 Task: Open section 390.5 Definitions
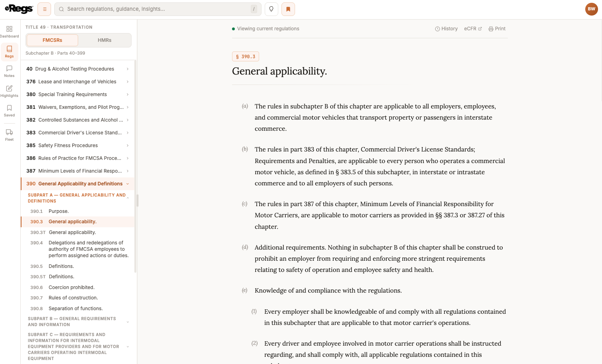pyautogui.click(x=77, y=266)
